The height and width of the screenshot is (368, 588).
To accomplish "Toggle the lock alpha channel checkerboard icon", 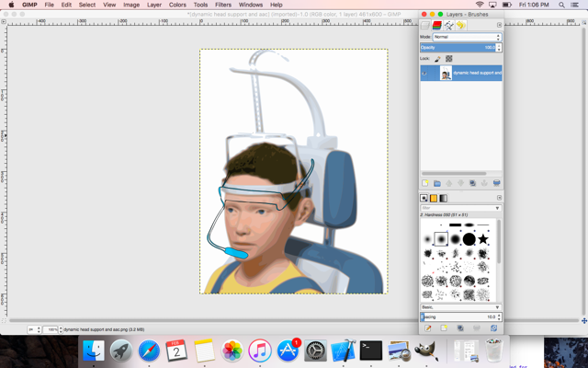I will coord(449,59).
